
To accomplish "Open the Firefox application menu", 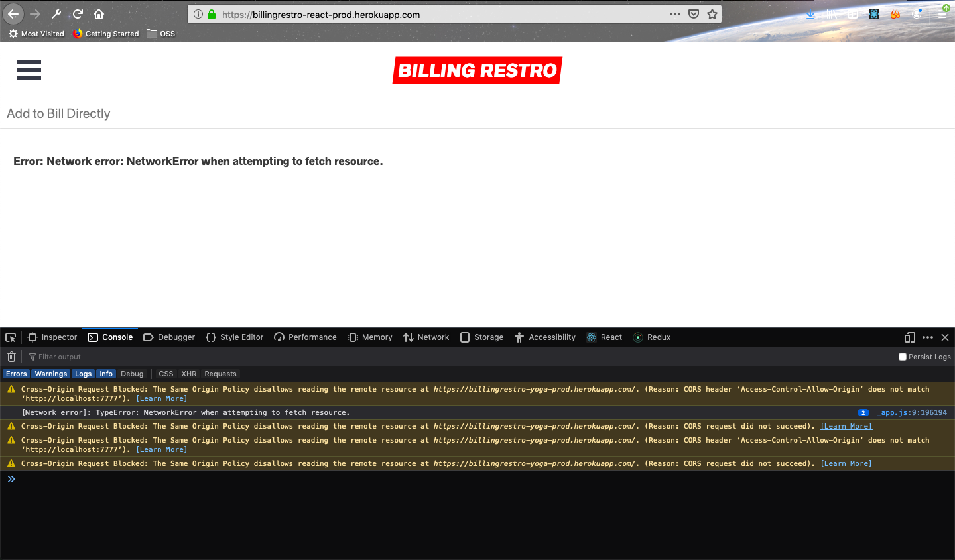I will click(x=942, y=14).
